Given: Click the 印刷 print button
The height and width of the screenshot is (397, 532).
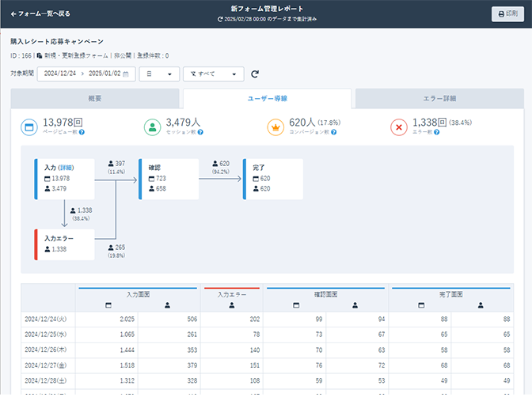Looking at the screenshot, I should click(x=507, y=14).
